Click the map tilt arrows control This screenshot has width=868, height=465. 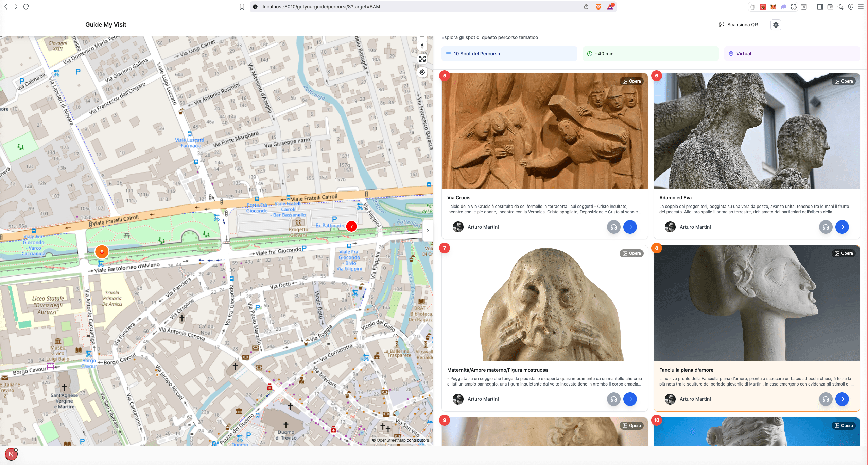coord(422,45)
